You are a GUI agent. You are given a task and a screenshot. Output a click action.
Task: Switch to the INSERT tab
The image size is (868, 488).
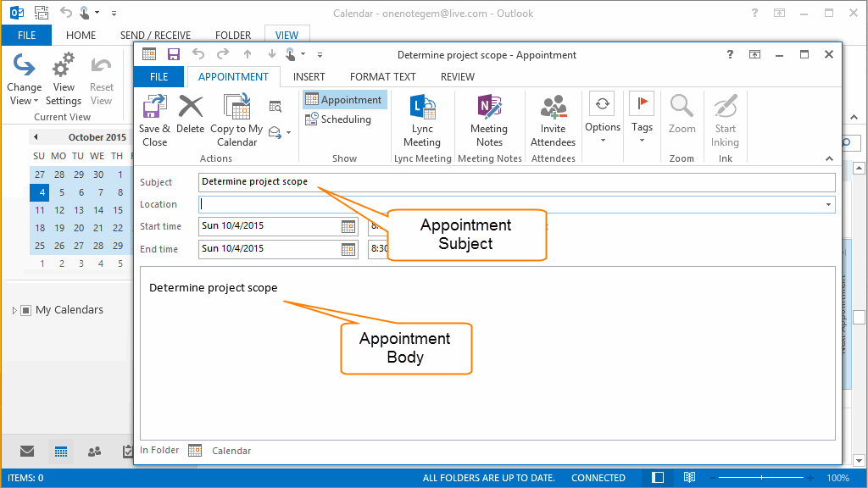[x=309, y=76]
